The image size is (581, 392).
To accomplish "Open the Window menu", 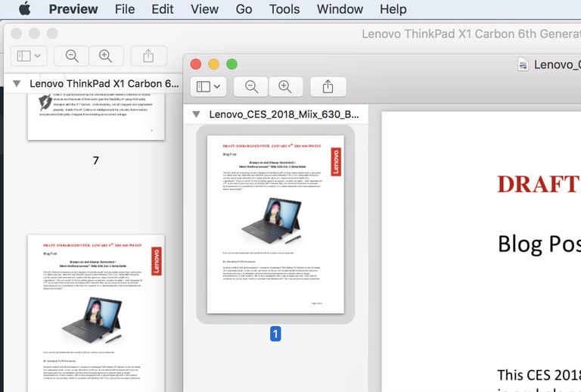I will (x=340, y=9).
